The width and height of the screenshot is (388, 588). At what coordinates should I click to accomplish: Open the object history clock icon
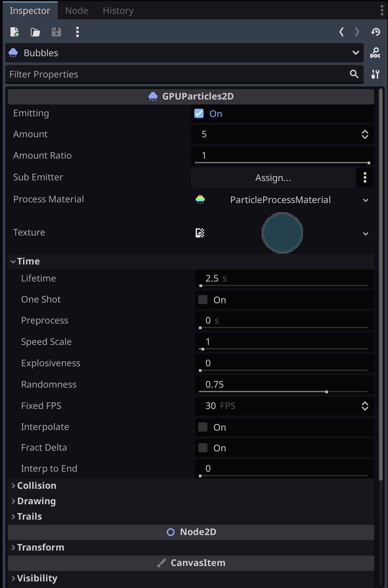click(x=376, y=32)
